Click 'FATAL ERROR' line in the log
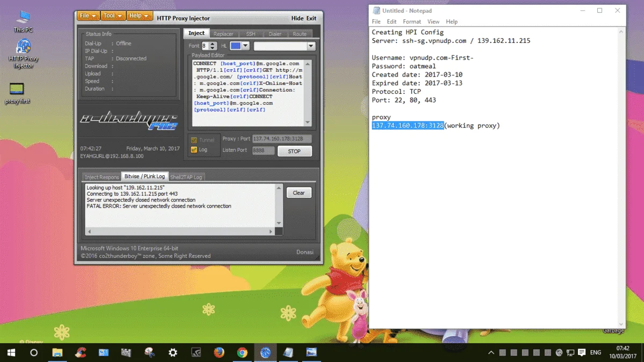 [x=159, y=206]
